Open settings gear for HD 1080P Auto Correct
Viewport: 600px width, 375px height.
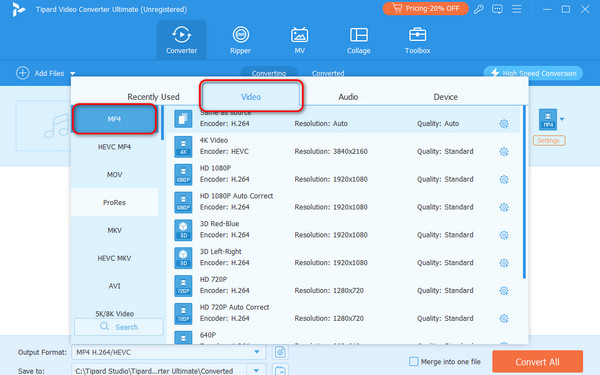(x=504, y=207)
